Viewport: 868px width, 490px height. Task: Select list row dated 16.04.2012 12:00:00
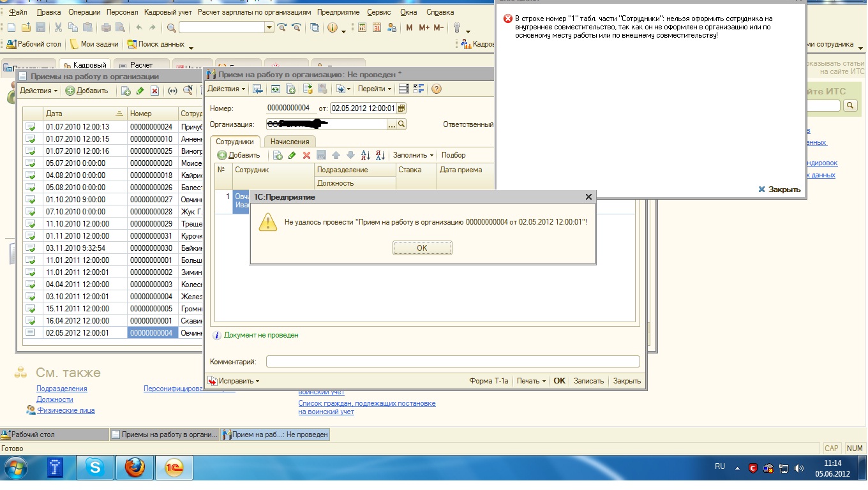pos(112,321)
